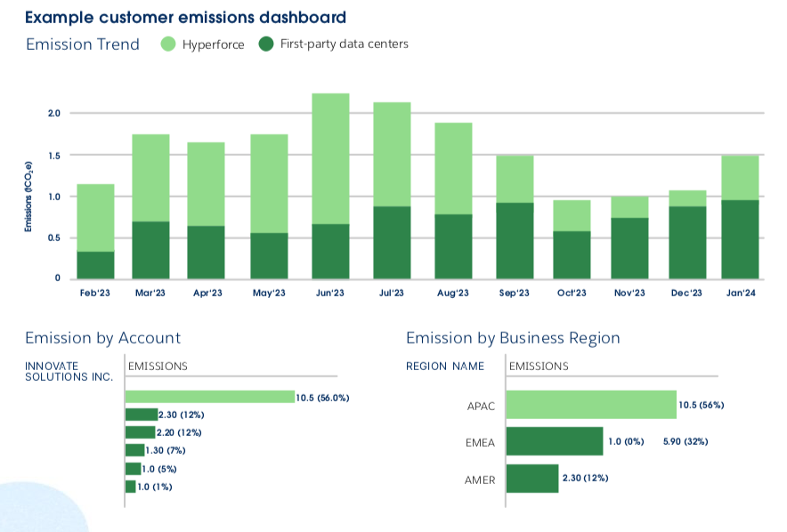This screenshot has height=532, width=787.
Task: Click the light green 10.5 (56.0%) account bar
Action: click(210, 397)
